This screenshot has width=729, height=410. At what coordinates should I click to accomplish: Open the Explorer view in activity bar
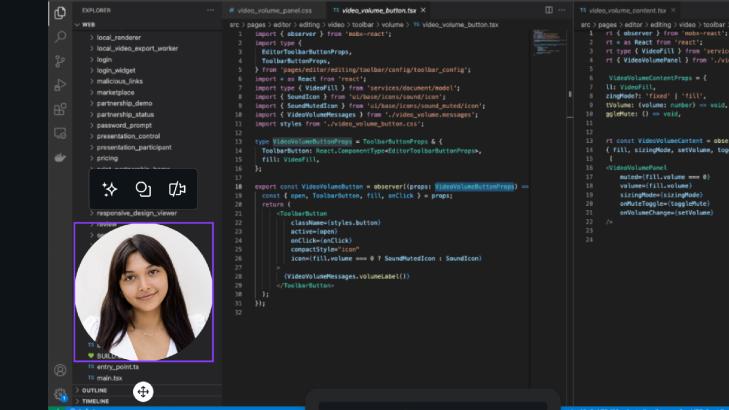pyautogui.click(x=60, y=13)
